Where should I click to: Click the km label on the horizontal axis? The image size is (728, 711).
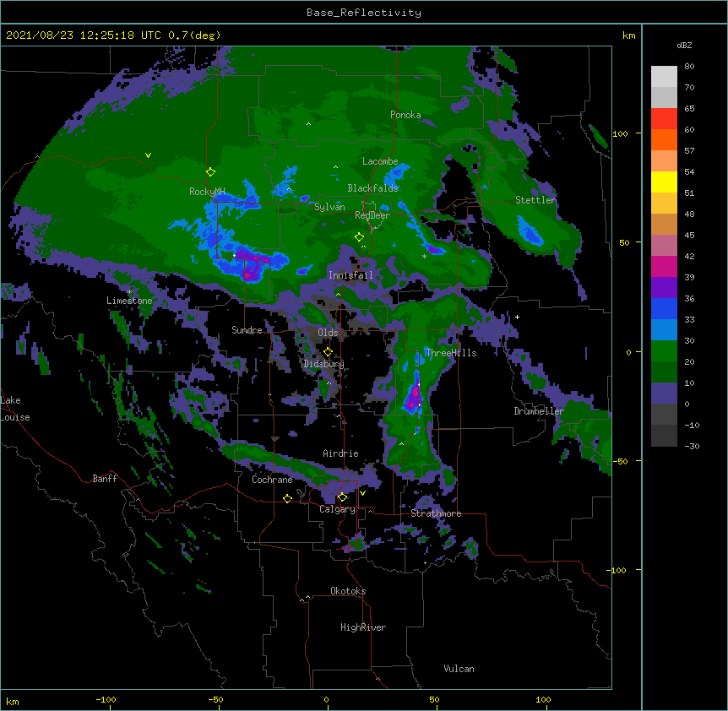(x=13, y=701)
